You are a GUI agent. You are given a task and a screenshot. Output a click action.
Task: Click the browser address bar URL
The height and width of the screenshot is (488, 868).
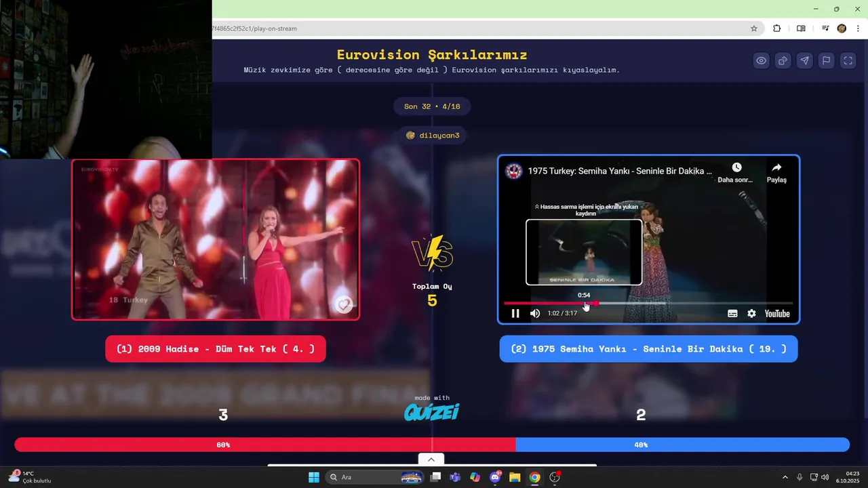[254, 28]
